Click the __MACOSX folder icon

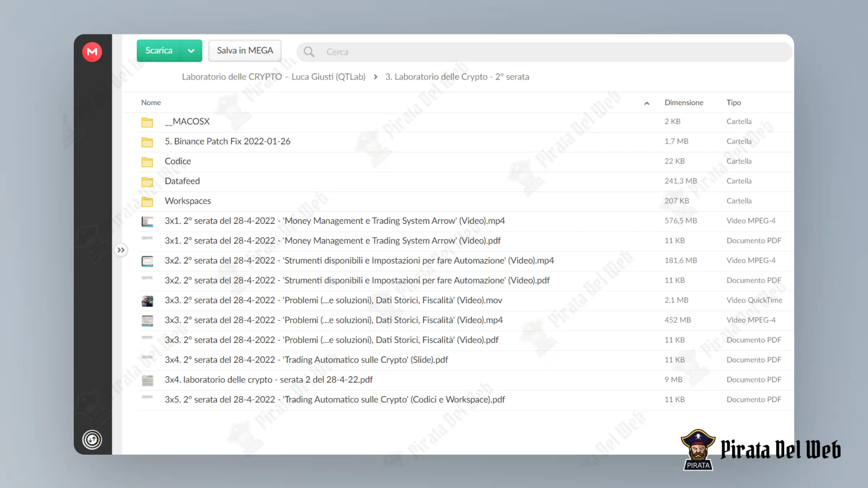[147, 122]
